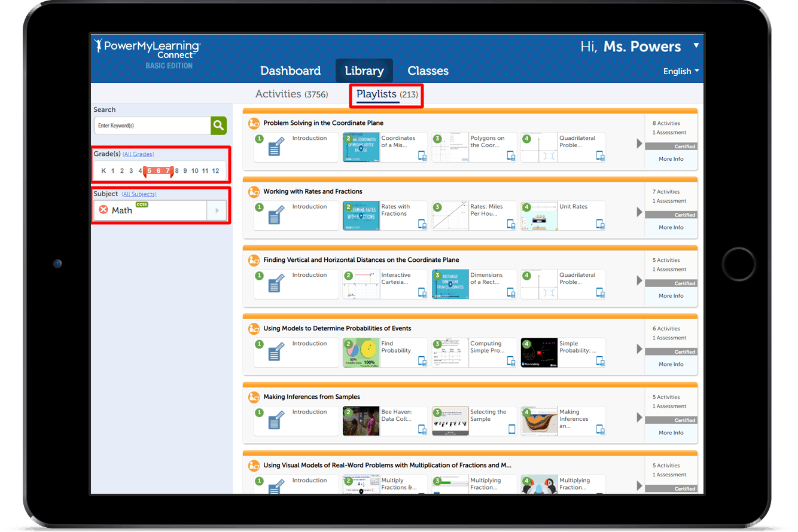
Task: Open More Info for Working with Rates and Fractions
Action: [x=671, y=227]
